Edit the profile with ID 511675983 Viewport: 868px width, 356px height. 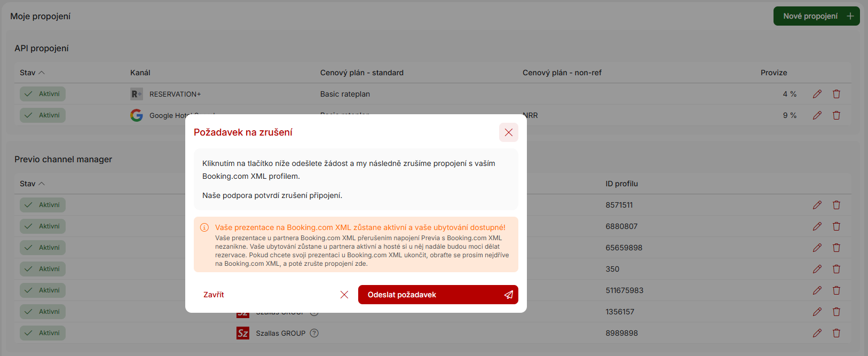(817, 290)
